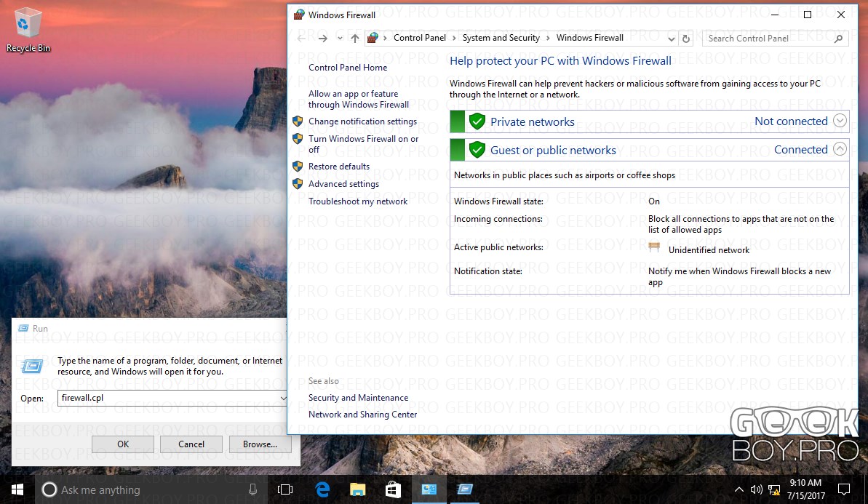Viewport: 868px width, 504px height.
Task: Click shield icon beside Restore defaults
Action: click(x=298, y=166)
